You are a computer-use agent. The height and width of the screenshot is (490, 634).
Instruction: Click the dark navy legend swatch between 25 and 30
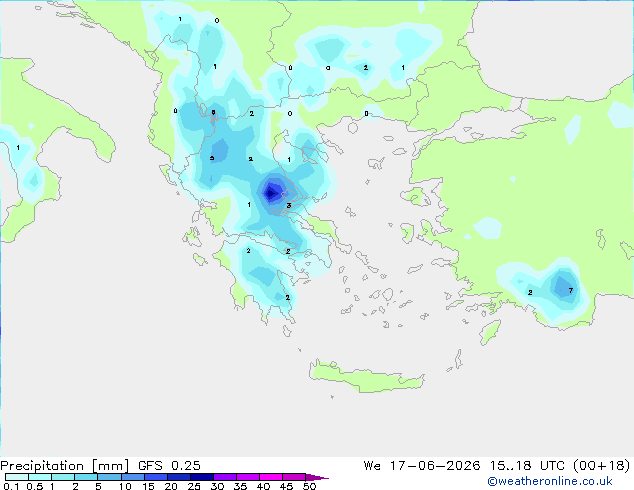click(202, 477)
